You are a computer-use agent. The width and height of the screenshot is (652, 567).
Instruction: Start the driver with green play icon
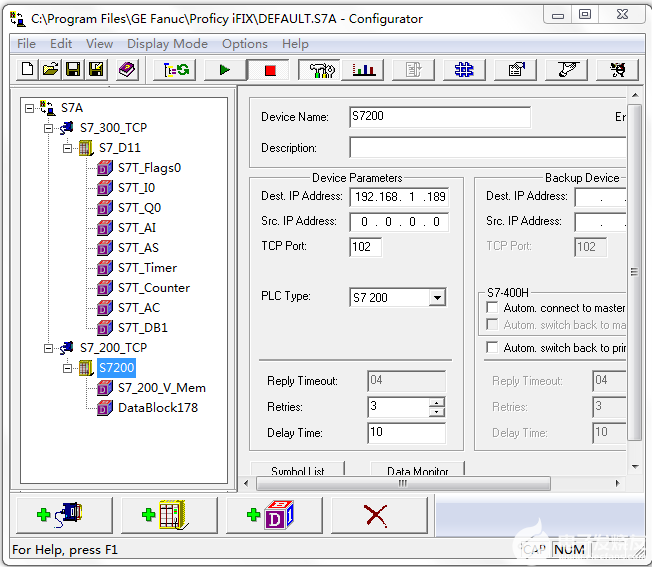[225, 69]
